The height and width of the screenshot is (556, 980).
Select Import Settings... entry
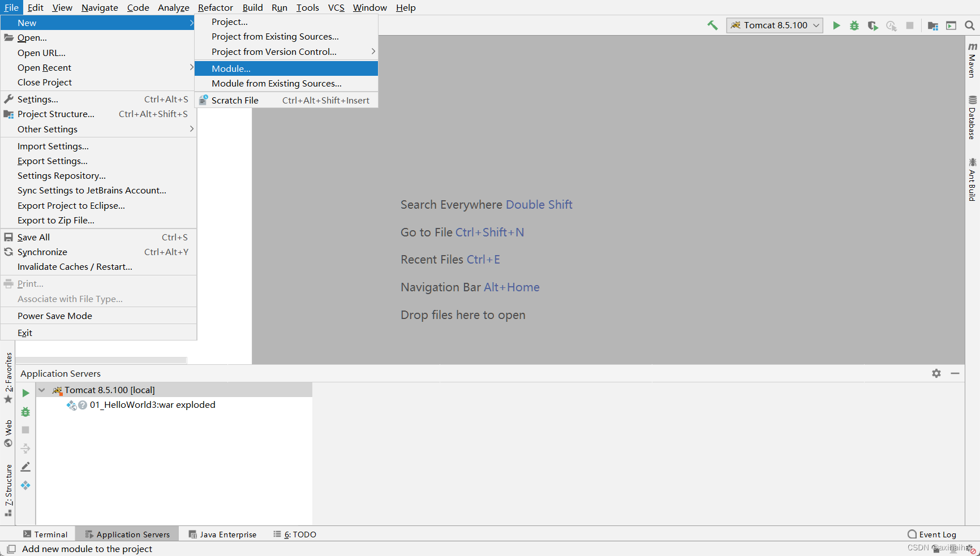point(98,146)
